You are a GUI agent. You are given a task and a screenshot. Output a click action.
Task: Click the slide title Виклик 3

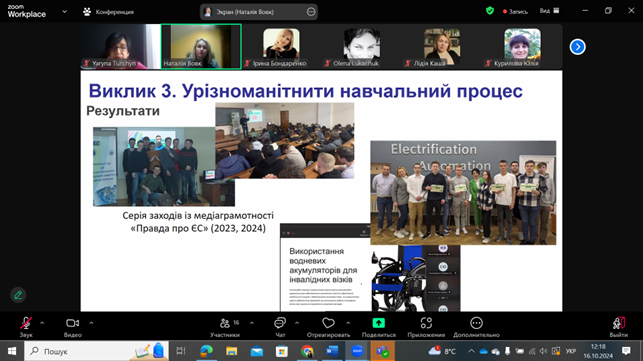(x=306, y=91)
